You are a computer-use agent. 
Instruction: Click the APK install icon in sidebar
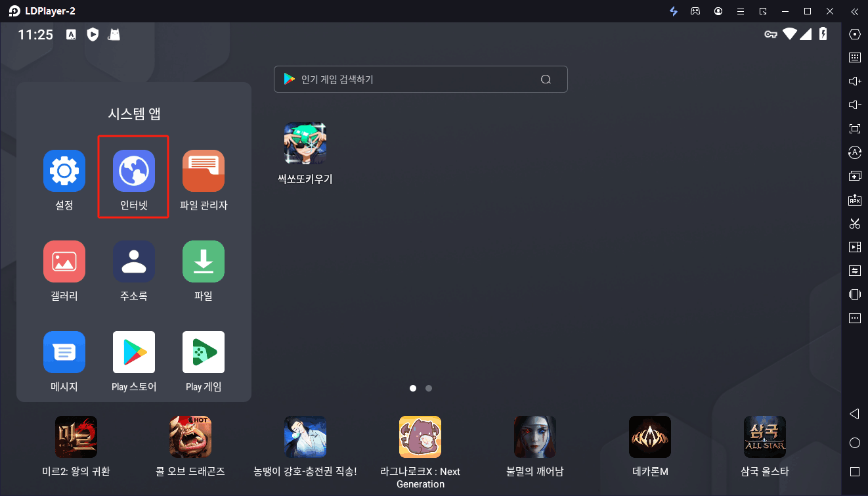click(x=855, y=200)
